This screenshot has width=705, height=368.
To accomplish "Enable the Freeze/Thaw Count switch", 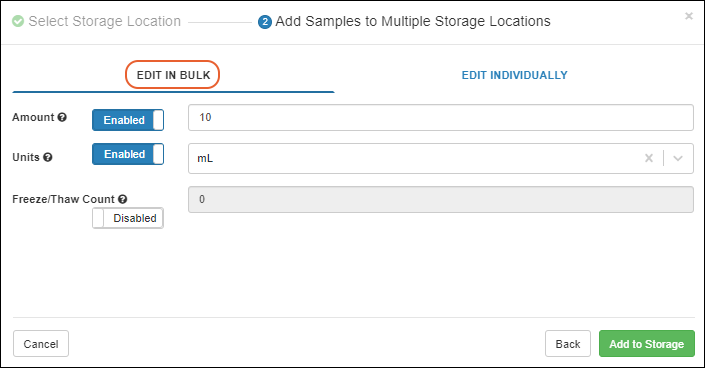I will (x=128, y=218).
